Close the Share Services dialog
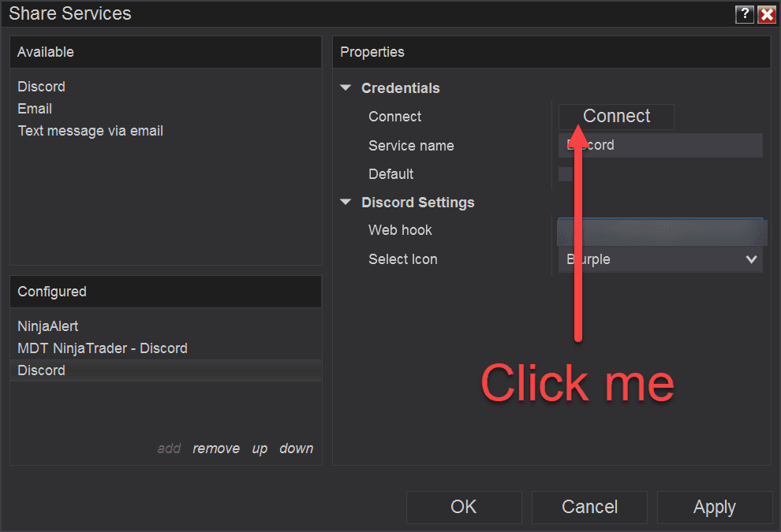 pyautogui.click(x=767, y=14)
